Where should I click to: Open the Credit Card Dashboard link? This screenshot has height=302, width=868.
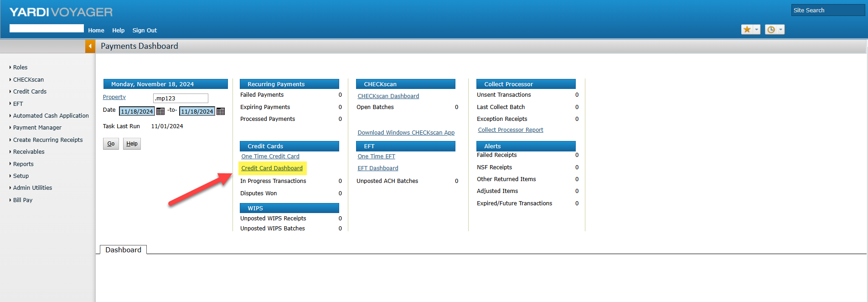pyautogui.click(x=272, y=168)
